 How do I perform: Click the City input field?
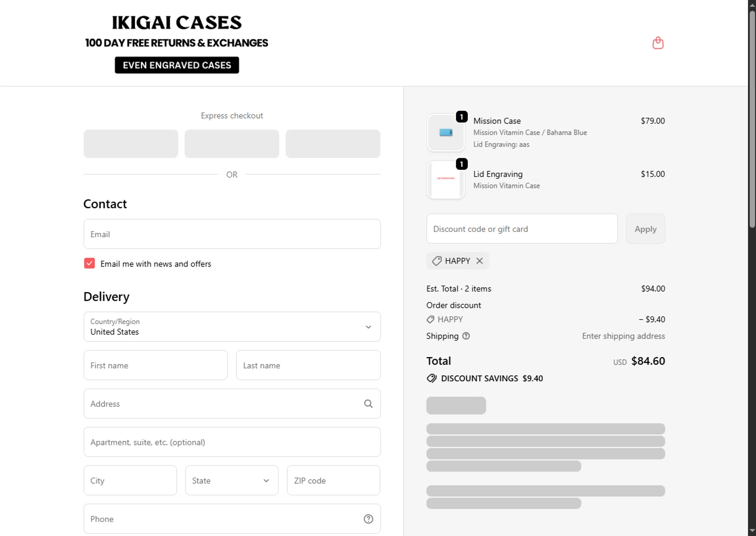click(x=130, y=481)
